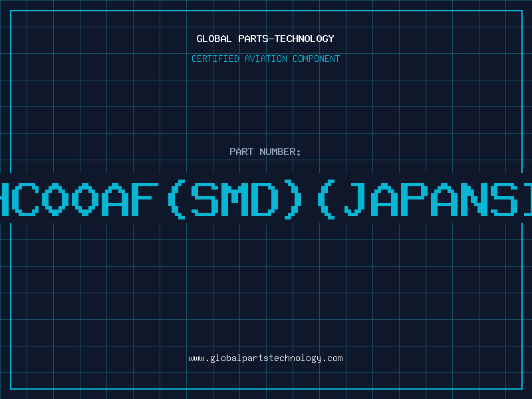
Task: Click the PART NUMBER: label
Action: pyautogui.click(x=265, y=152)
